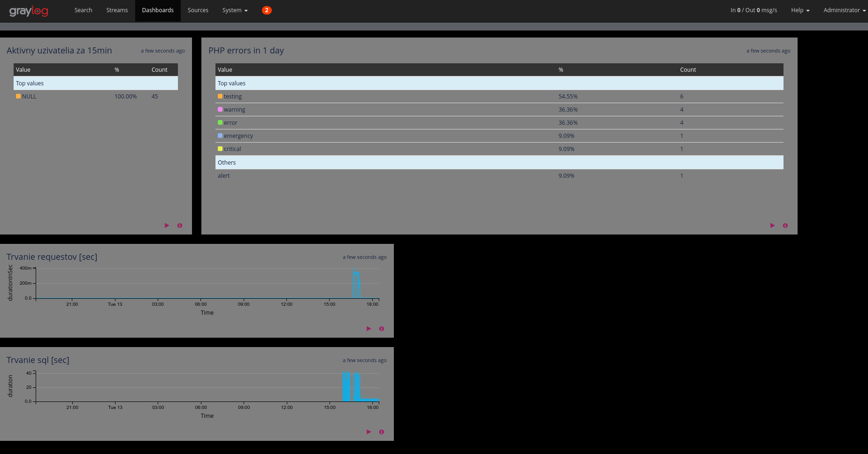Show info for Aktivny uzivatelia widget
Viewport: 868px width, 454px height.
(179, 225)
